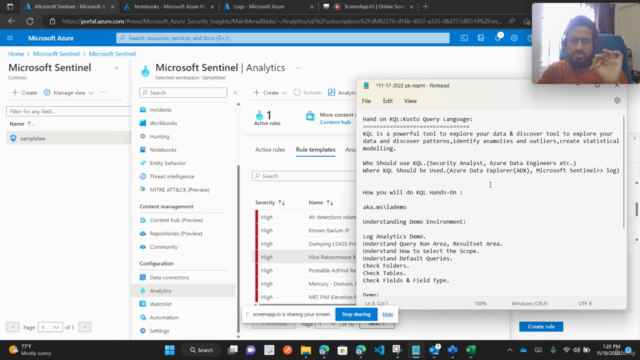
Task: Open Notepad View menu
Action: [410, 101]
